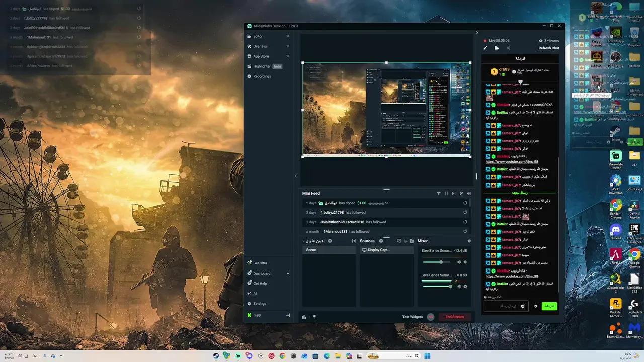The width and height of the screenshot is (644, 362).
Task: Click Test Widgets
Action: tap(412, 317)
